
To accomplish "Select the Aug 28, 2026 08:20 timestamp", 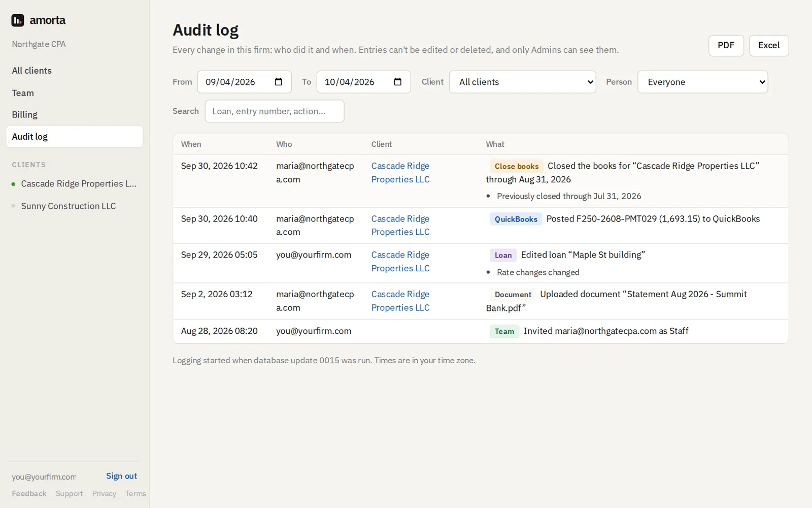I will click(219, 331).
